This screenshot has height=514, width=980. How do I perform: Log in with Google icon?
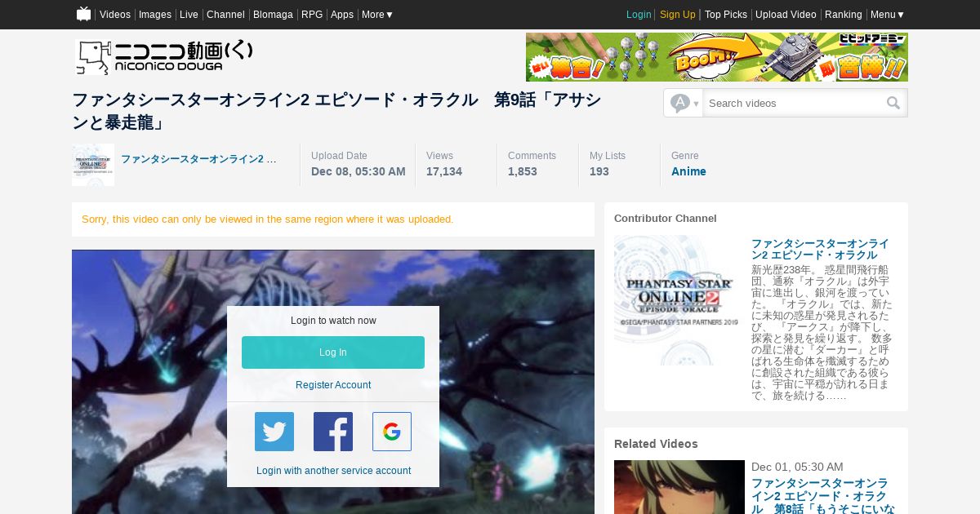(x=392, y=432)
